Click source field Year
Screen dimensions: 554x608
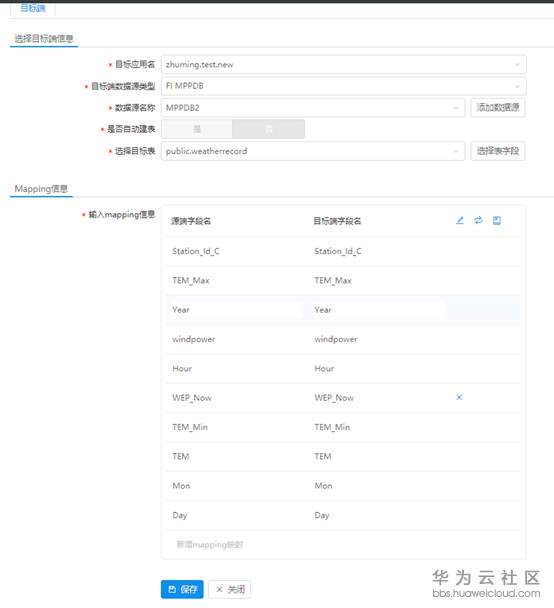pos(181,310)
